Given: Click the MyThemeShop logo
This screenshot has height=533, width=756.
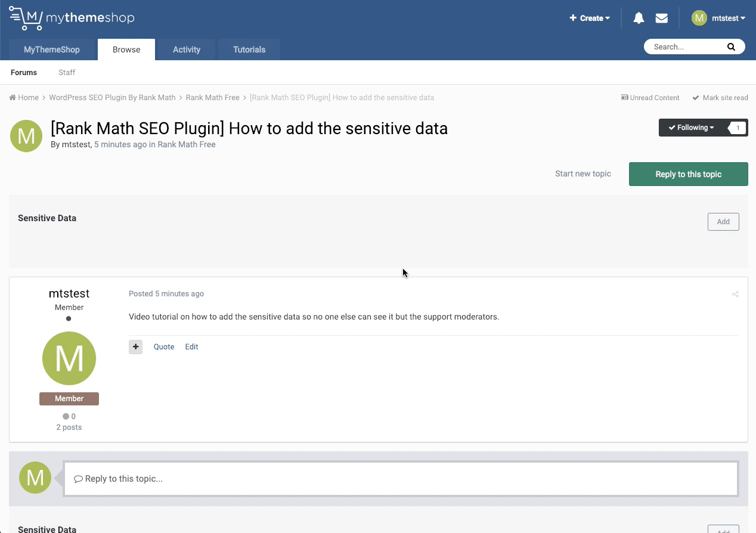Looking at the screenshot, I should coord(72,18).
